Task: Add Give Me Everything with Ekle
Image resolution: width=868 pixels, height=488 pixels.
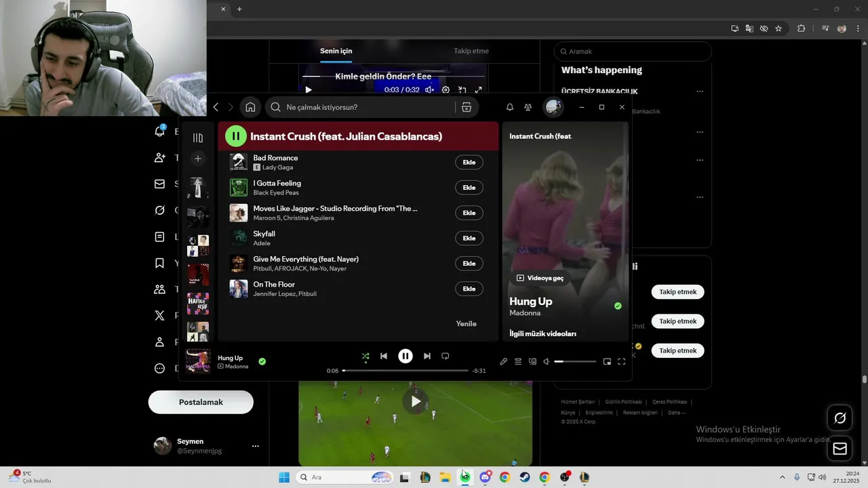Action: coord(469,264)
